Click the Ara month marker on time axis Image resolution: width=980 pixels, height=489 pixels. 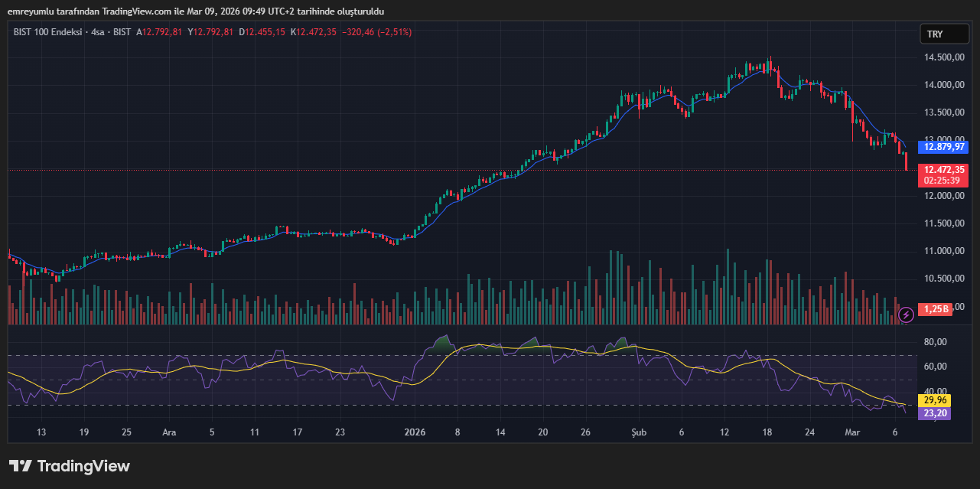point(169,432)
